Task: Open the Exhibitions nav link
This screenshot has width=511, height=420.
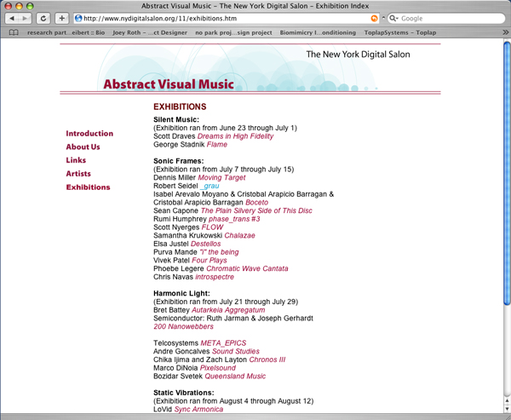Action: pyautogui.click(x=88, y=187)
